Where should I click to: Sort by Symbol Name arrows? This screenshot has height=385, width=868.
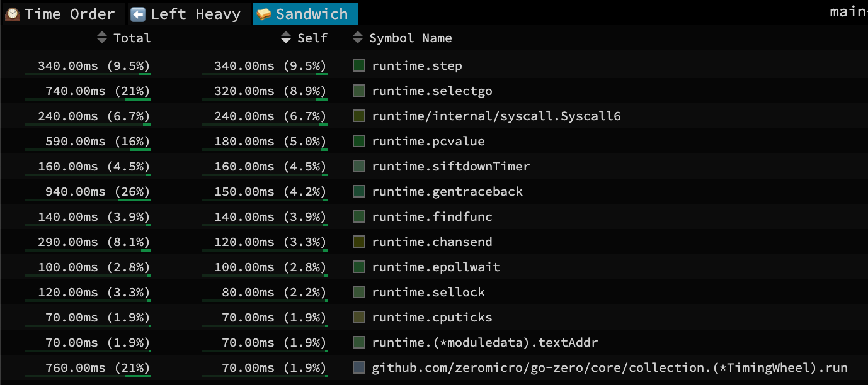click(x=358, y=38)
